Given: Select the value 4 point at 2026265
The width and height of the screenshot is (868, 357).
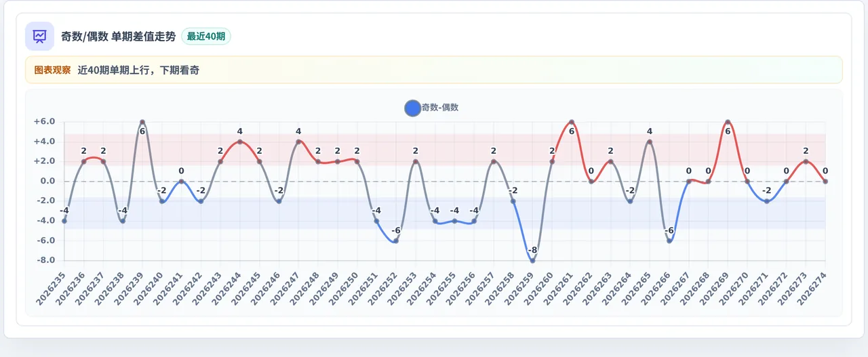Looking at the screenshot, I should (650, 142).
